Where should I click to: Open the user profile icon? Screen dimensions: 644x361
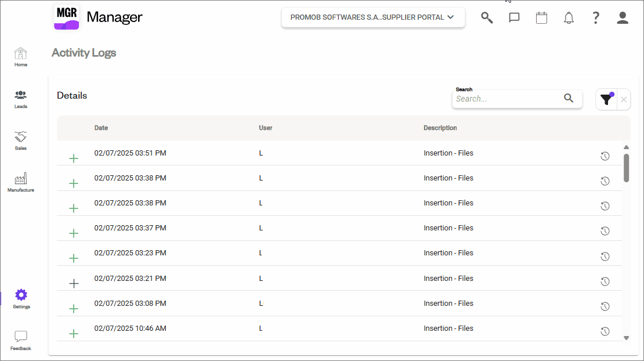[x=623, y=17]
